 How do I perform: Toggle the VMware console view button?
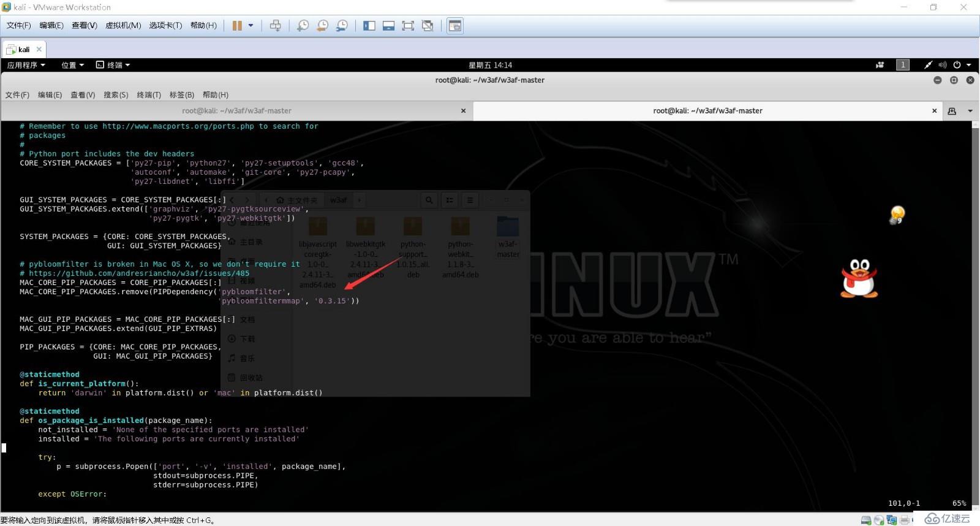pos(455,26)
